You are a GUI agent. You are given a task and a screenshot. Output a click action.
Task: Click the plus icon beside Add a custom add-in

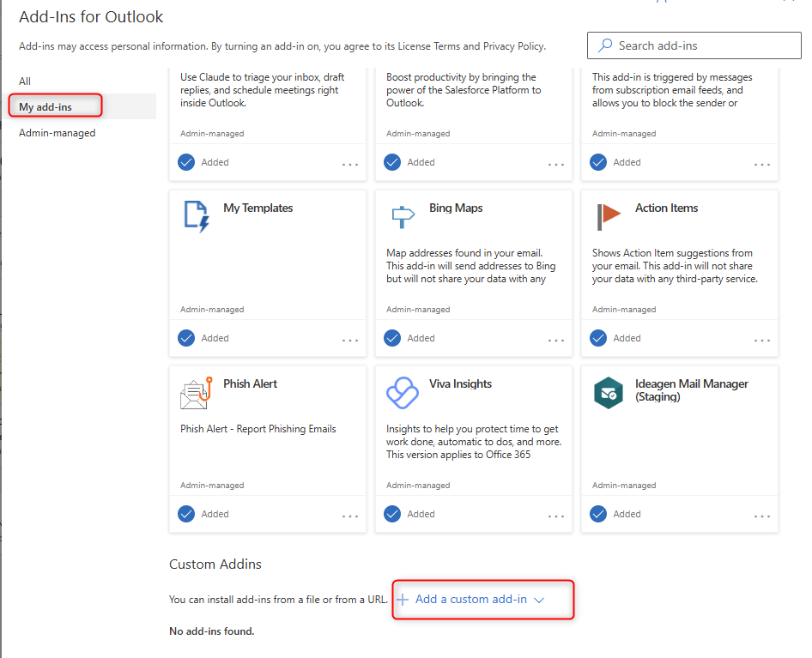(x=403, y=600)
